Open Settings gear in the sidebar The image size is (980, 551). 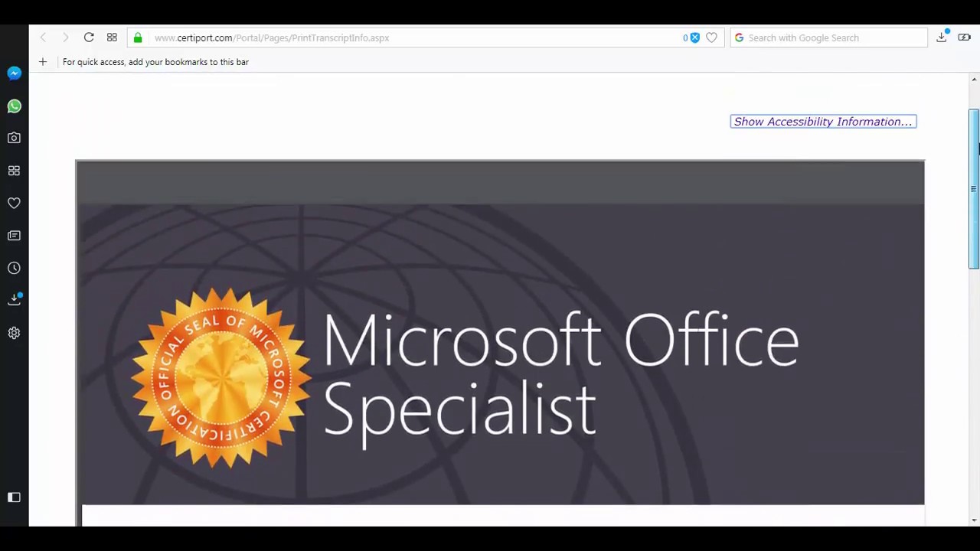click(14, 333)
